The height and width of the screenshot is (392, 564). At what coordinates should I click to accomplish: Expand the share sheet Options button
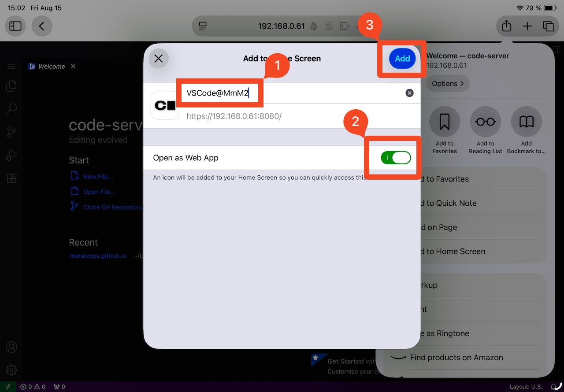448,83
